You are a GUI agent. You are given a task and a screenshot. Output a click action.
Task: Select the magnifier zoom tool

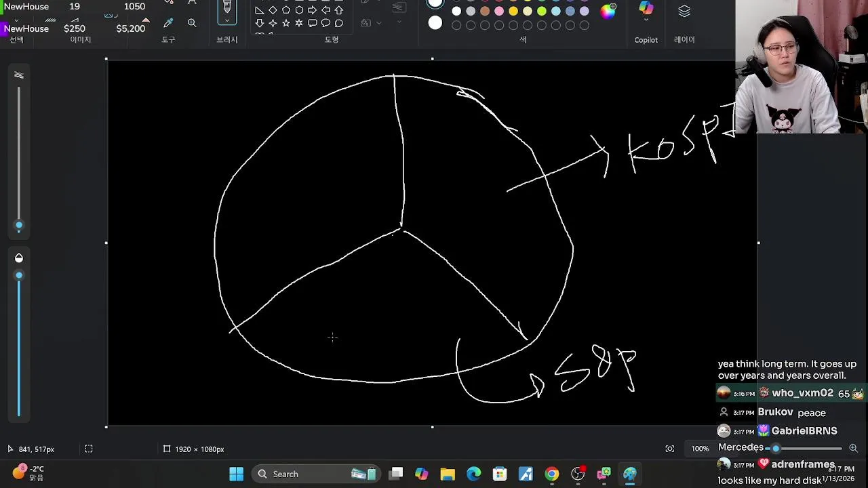coord(192,23)
